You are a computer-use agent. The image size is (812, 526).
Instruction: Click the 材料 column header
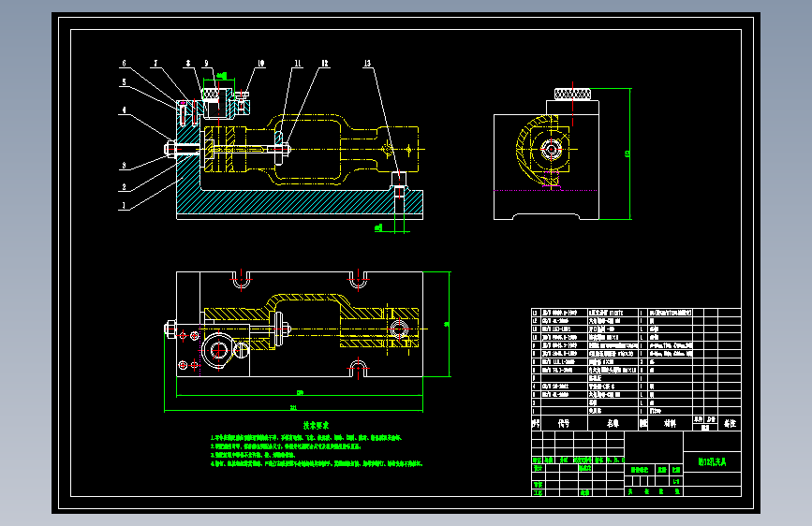pos(670,423)
